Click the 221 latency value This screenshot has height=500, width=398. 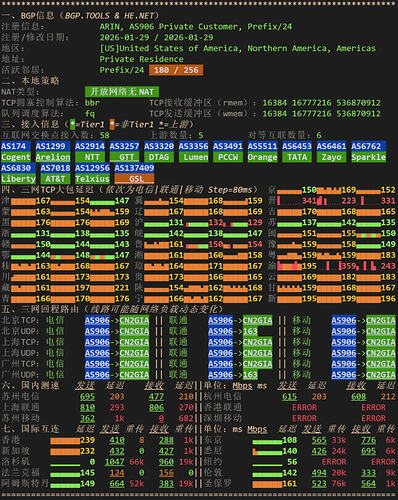[x=122, y=288]
